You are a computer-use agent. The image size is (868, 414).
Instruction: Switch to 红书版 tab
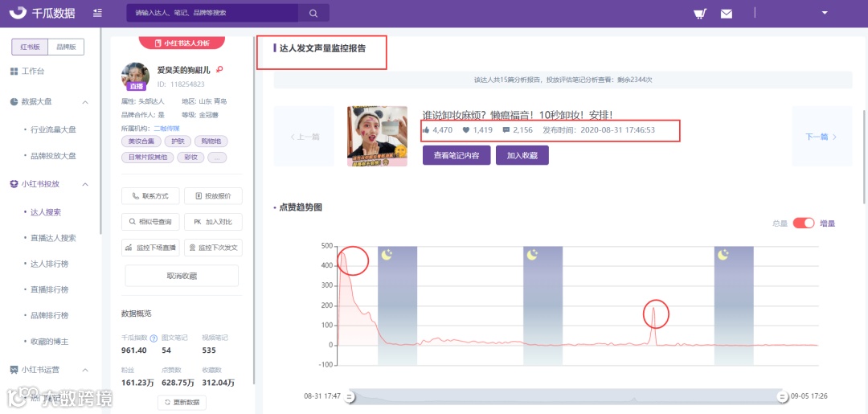tap(30, 47)
